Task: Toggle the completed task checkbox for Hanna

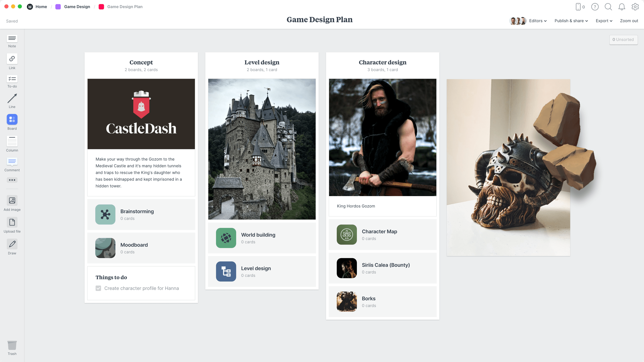Action: tap(98, 288)
